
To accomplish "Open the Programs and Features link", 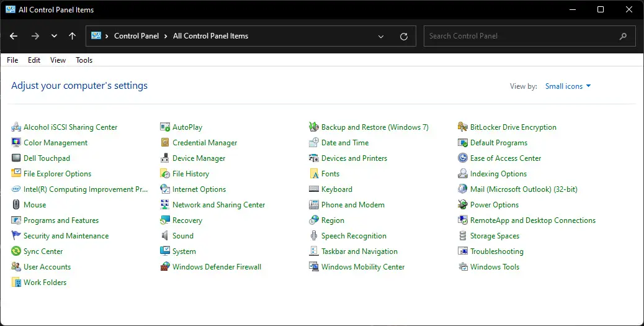I will [61, 220].
